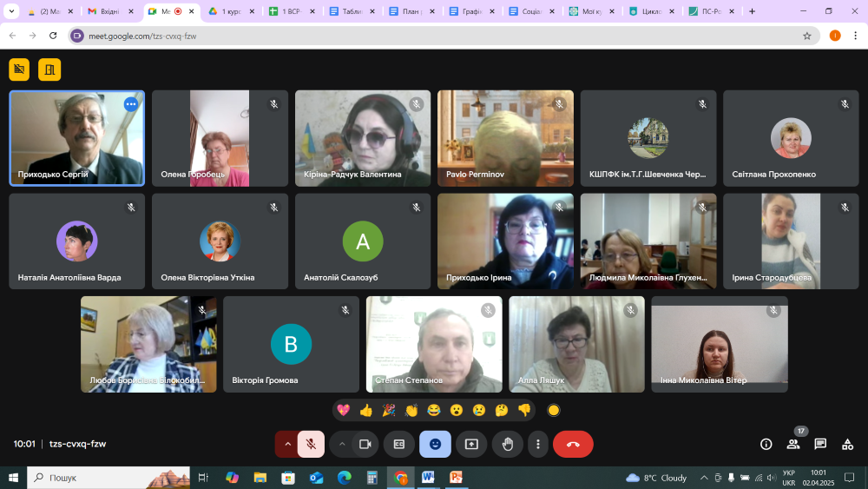Open Windows Start menu

[13, 478]
